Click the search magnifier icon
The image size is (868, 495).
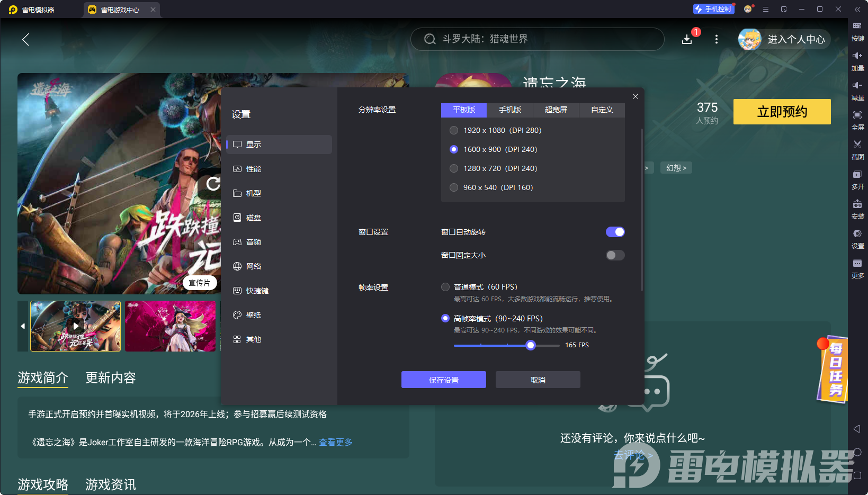[x=430, y=39]
